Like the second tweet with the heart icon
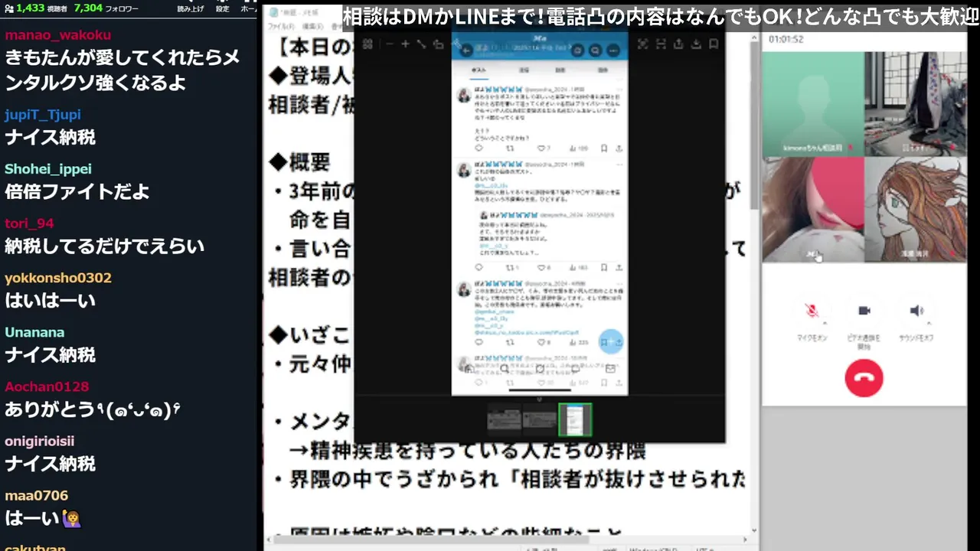This screenshot has height=551, width=980. [541, 267]
